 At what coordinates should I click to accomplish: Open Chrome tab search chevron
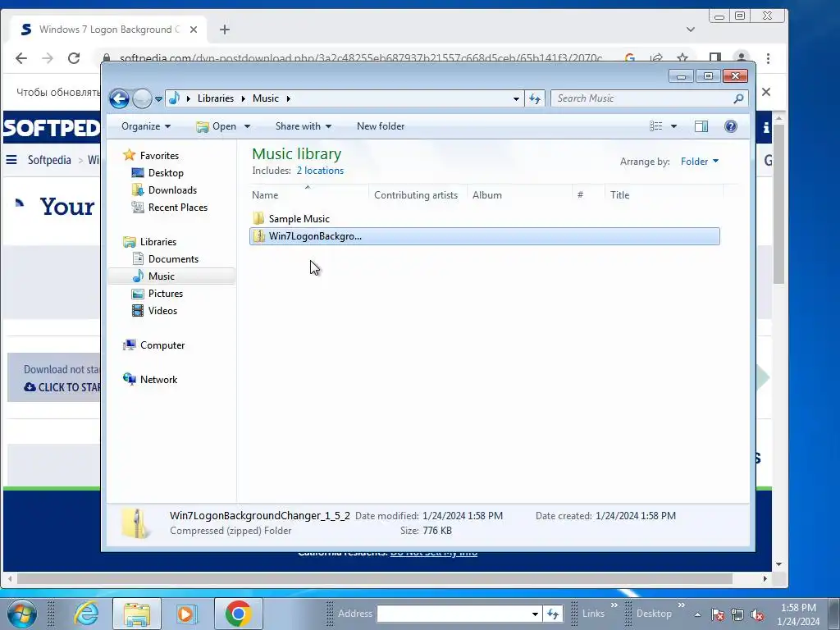pyautogui.click(x=691, y=30)
